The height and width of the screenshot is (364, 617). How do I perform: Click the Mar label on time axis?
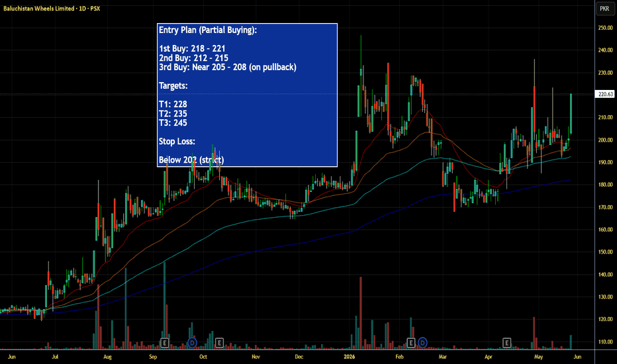pos(443,357)
